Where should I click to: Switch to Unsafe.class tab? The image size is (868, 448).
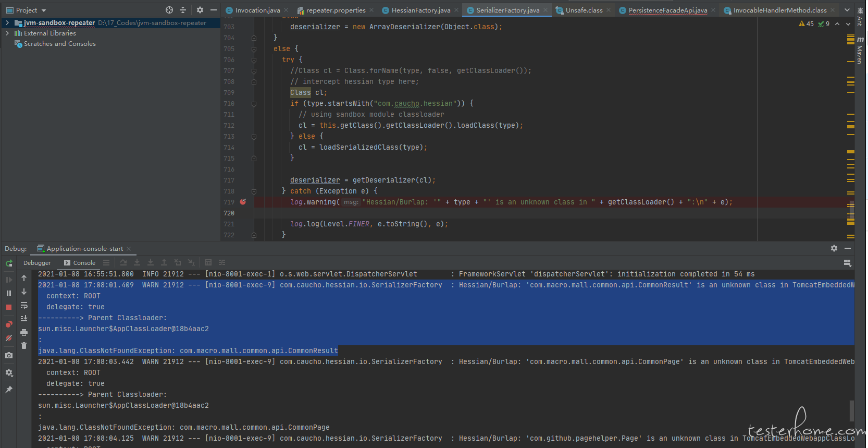584,10
